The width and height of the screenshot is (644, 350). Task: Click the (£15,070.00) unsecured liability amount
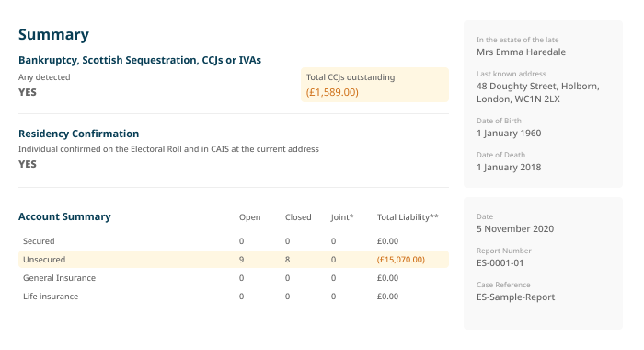coord(401,260)
